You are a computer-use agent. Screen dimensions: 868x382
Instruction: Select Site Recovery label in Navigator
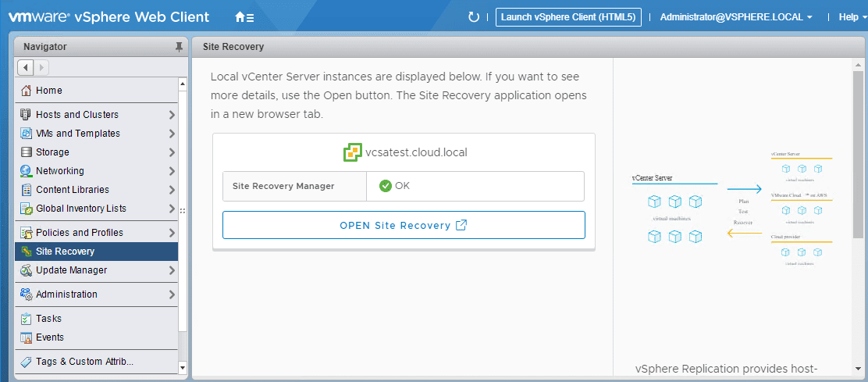(x=66, y=252)
